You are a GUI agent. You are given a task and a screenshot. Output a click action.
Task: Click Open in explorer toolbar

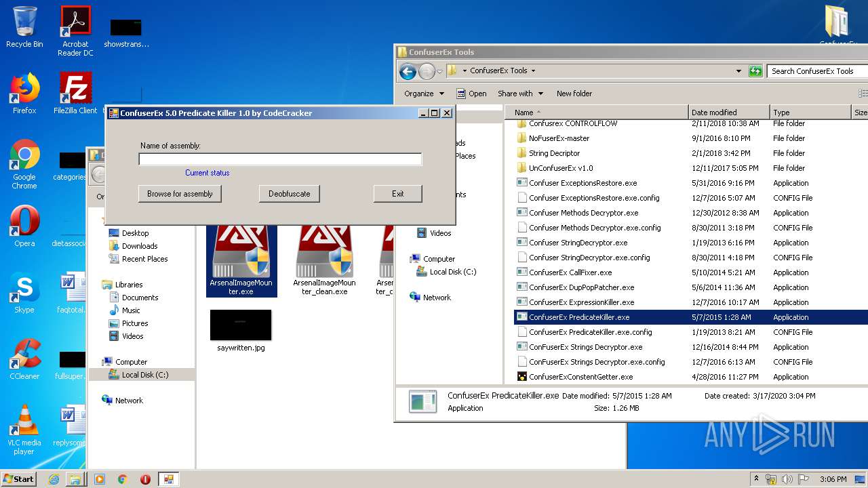[x=471, y=94]
